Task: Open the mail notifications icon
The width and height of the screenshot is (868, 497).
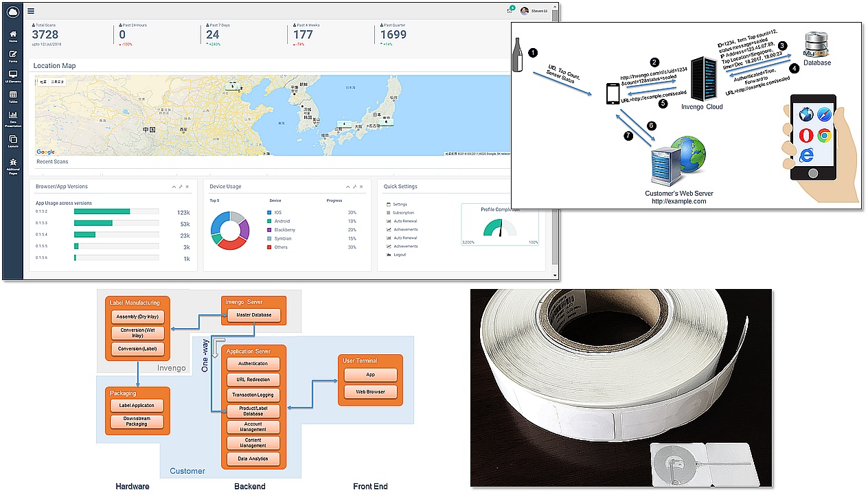Action: tap(510, 11)
